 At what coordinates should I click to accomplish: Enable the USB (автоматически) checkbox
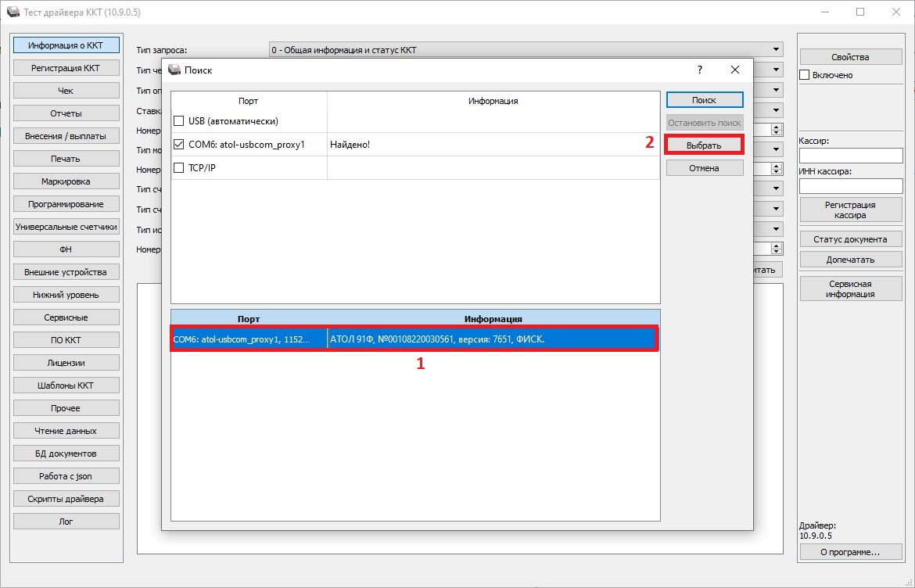pyautogui.click(x=179, y=121)
